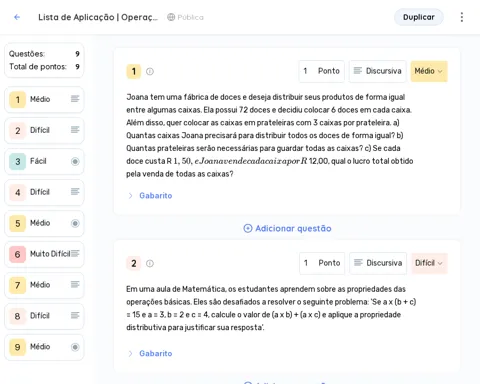Click the discursive lines icon in sidebar row 4
This screenshot has height=384, width=480.
point(75,192)
